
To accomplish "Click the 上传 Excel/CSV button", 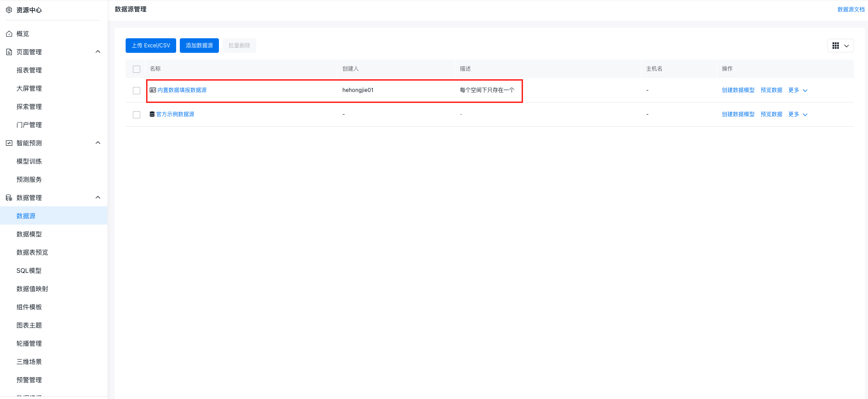I will pos(151,46).
